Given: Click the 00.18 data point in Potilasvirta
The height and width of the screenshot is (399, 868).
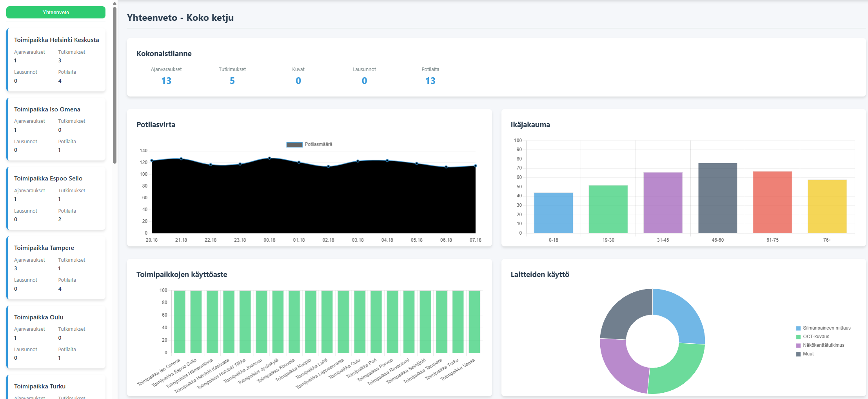Looking at the screenshot, I should tap(269, 158).
